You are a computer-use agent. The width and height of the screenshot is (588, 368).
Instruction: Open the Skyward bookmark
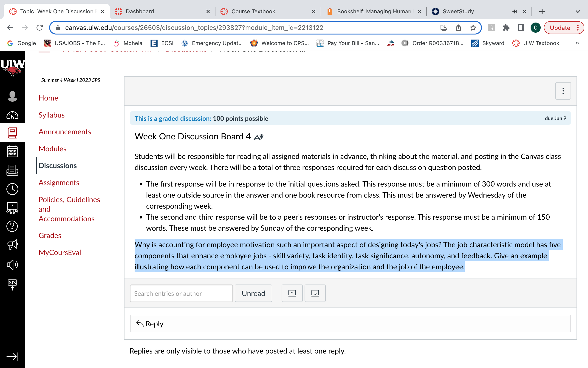tap(488, 43)
